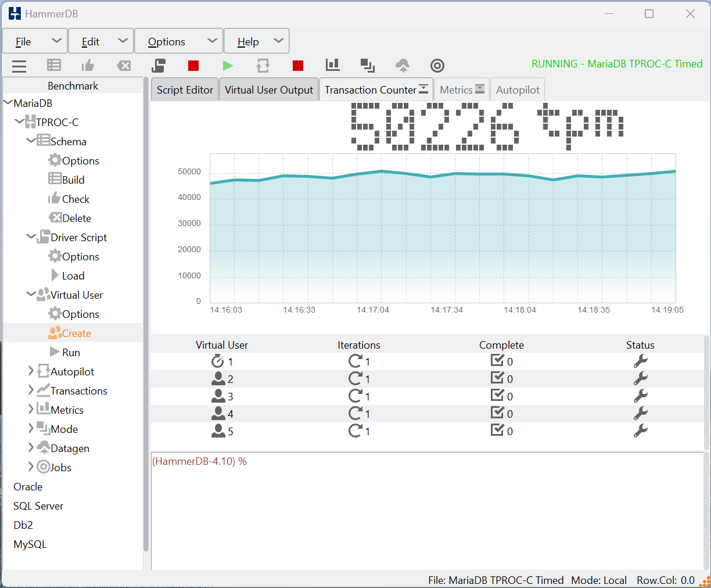Expand the Datagen tree node
This screenshot has width=711, height=588.
(31, 448)
